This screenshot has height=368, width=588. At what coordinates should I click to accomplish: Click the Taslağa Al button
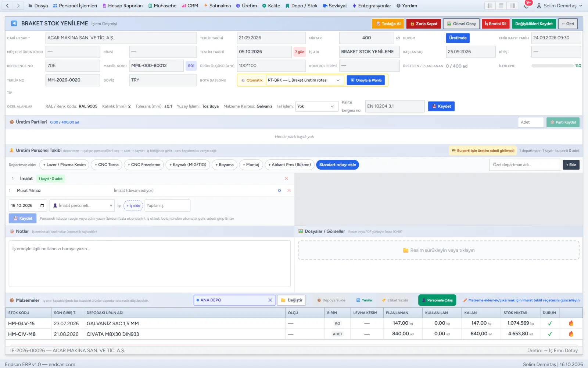point(388,24)
